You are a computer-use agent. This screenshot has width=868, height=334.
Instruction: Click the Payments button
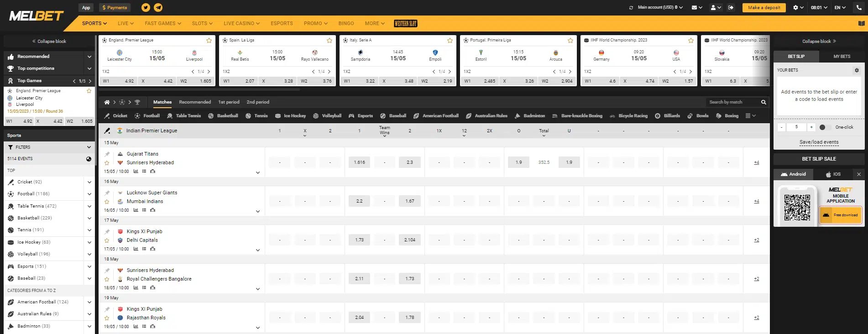(115, 8)
